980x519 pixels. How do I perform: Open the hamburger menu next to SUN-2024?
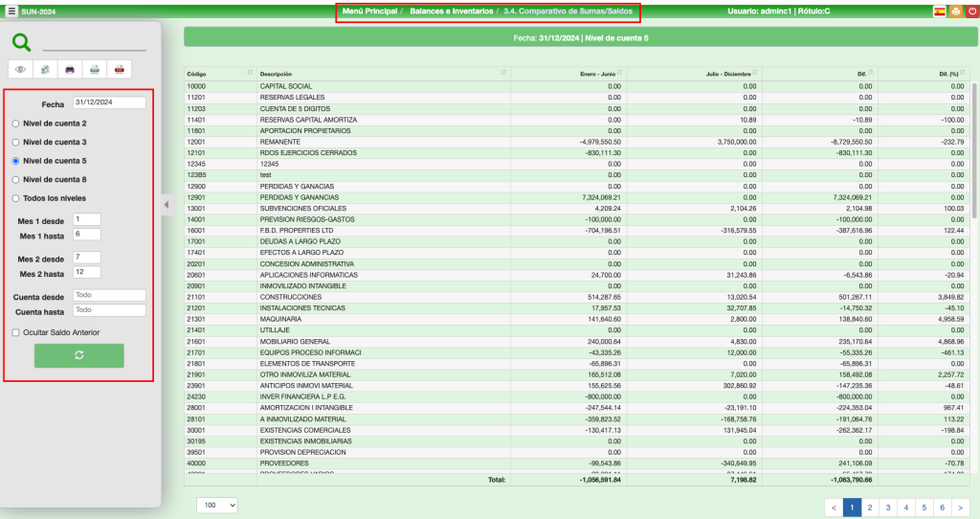click(x=11, y=11)
